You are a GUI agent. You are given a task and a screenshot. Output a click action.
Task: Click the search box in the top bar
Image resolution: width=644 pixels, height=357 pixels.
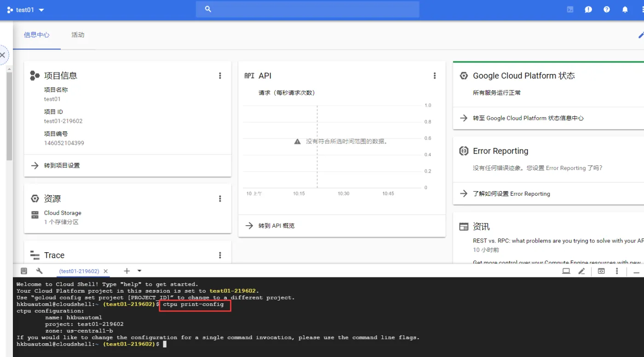307,9
